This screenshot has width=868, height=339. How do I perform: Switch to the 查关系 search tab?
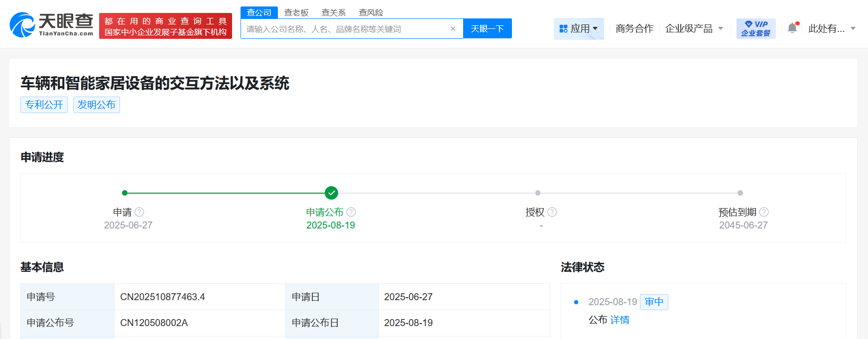pos(334,12)
